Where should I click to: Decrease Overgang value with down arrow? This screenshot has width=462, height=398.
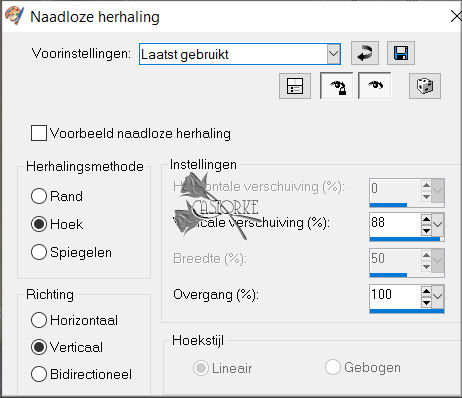426,302
